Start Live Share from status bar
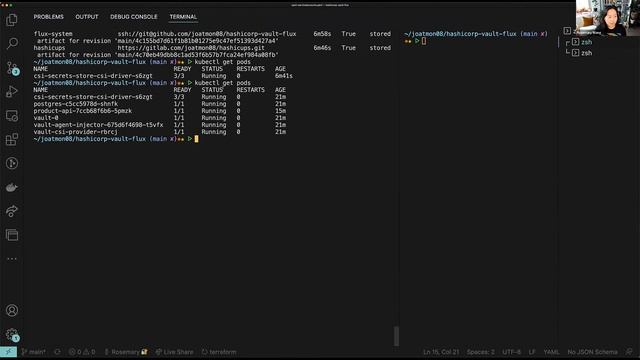The width and height of the screenshot is (640, 360). click(174, 352)
